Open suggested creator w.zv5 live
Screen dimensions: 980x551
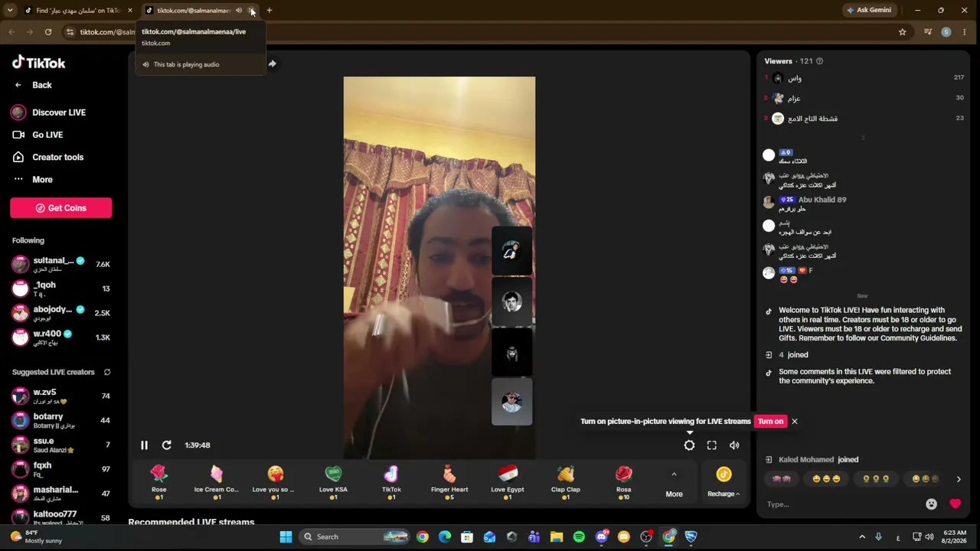61,396
